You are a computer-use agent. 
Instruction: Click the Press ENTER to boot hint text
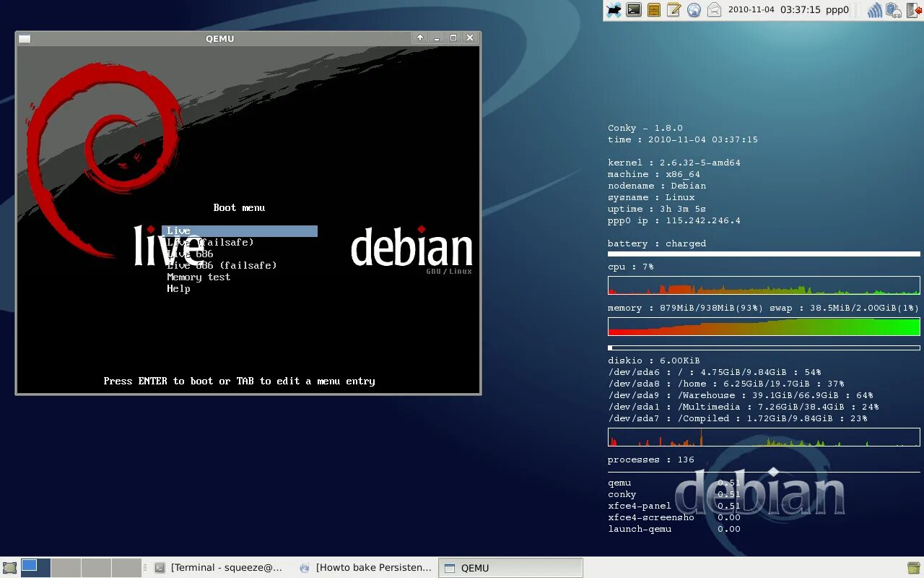(x=239, y=381)
